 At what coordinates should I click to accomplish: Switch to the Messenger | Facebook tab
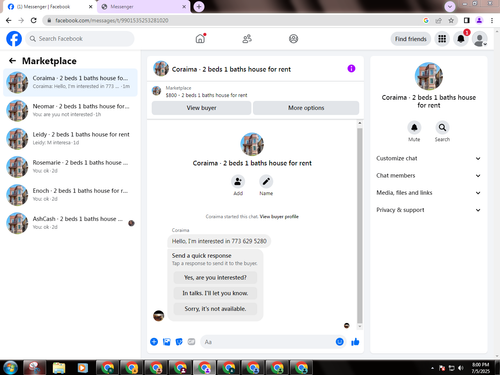pyautogui.click(x=50, y=7)
